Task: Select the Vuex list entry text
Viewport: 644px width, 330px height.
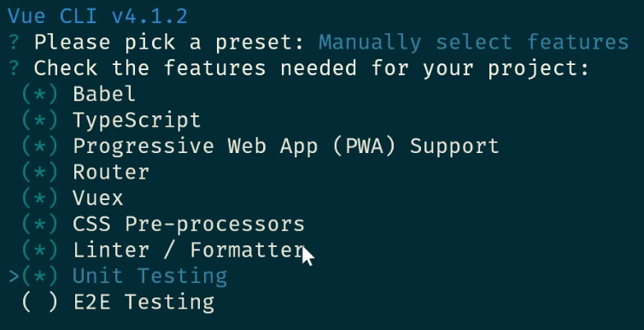Action: click(x=97, y=197)
